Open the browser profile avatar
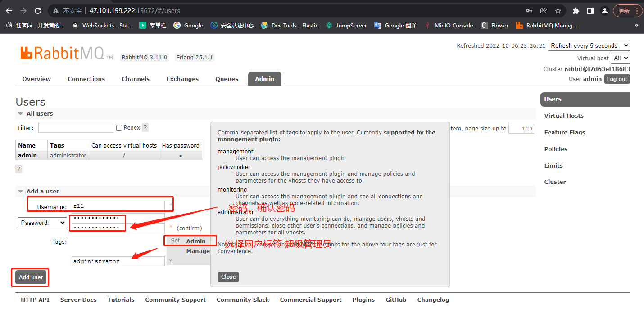The image size is (644, 331). pos(605,11)
